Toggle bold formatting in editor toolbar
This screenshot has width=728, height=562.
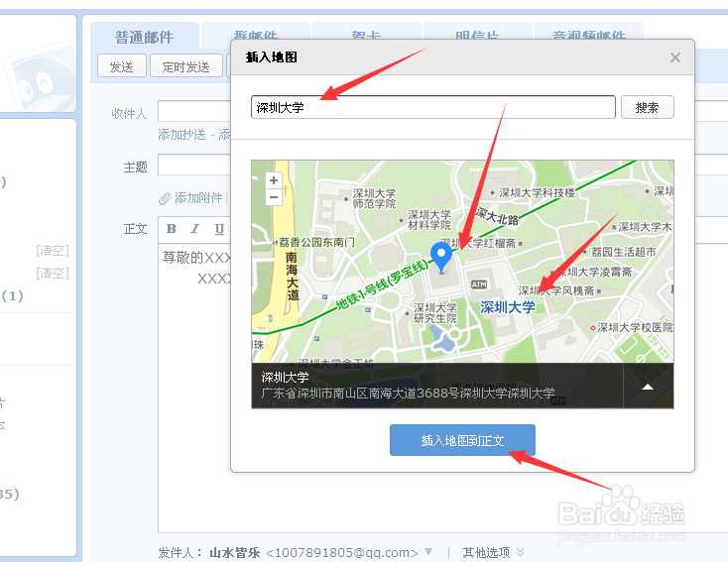[x=172, y=229]
